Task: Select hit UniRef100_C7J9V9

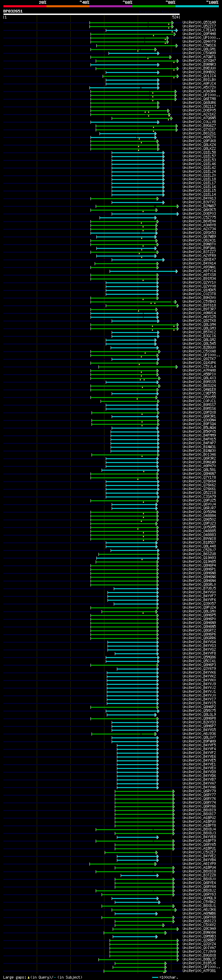Action: [x=199, y=952]
